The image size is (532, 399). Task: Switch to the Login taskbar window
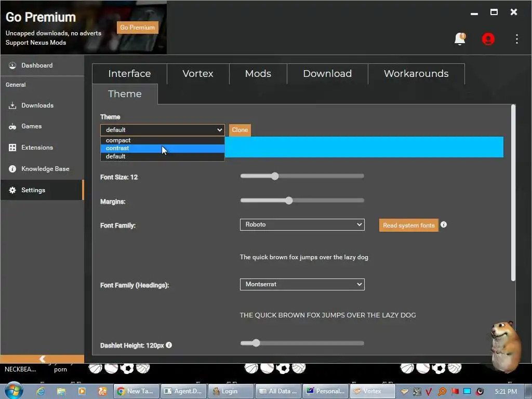point(231,391)
